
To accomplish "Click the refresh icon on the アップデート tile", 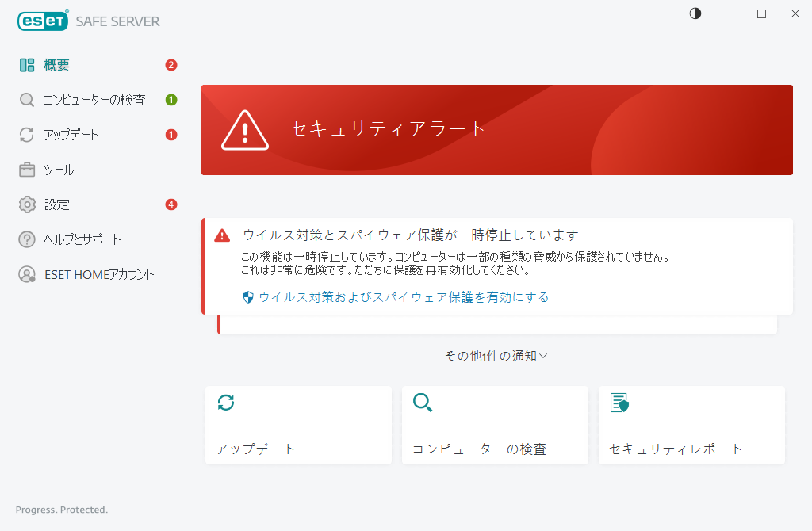I will coord(226,403).
